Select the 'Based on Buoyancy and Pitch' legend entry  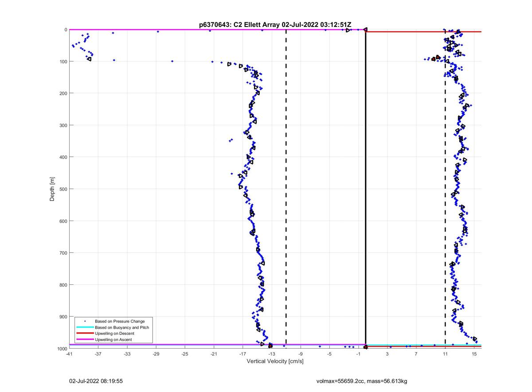(122, 327)
